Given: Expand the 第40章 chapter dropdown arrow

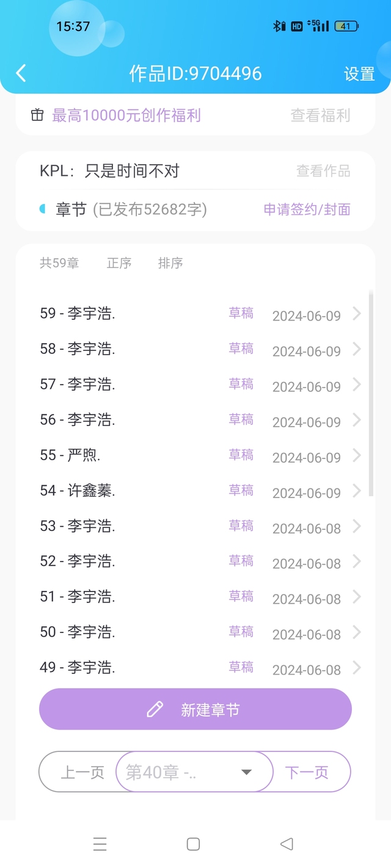Looking at the screenshot, I should [x=246, y=772].
